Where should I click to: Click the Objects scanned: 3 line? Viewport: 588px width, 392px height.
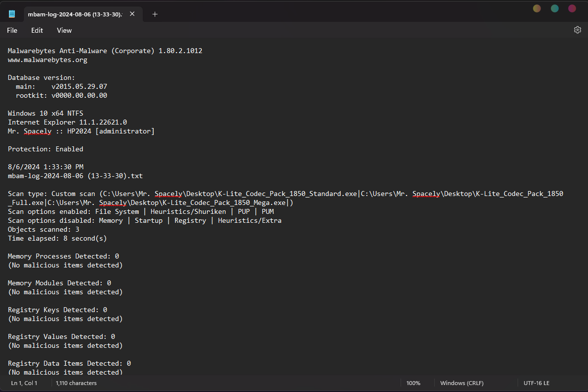pyautogui.click(x=44, y=229)
